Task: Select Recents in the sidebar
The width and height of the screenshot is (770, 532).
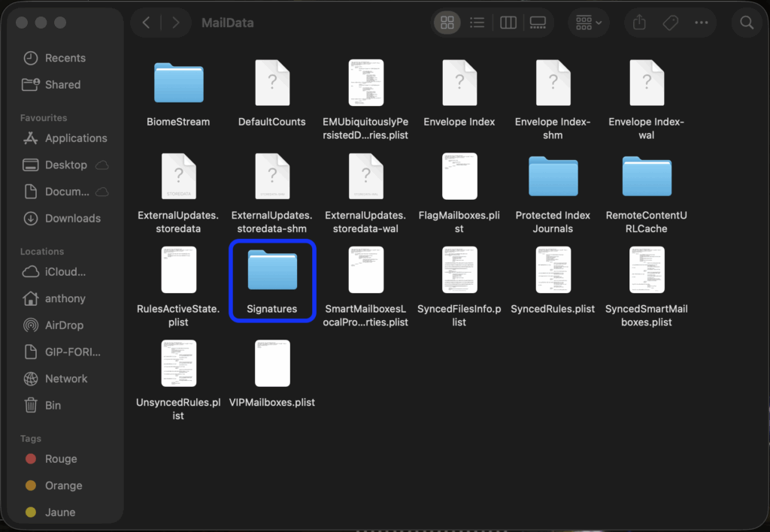Action: tap(65, 58)
